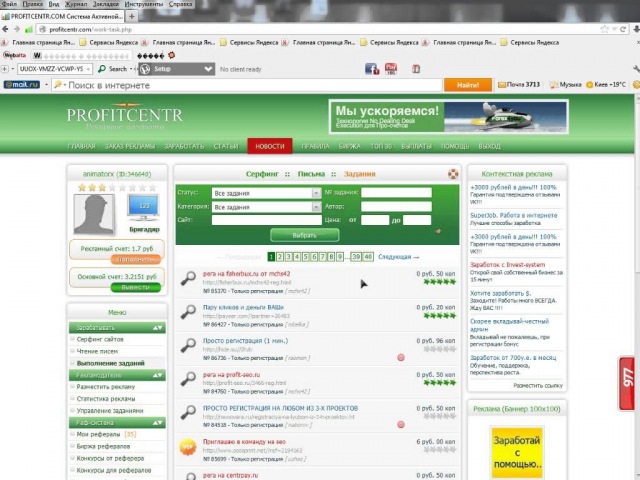Open a new tab with the plus button
This screenshot has width=640, height=480.
point(132,16)
